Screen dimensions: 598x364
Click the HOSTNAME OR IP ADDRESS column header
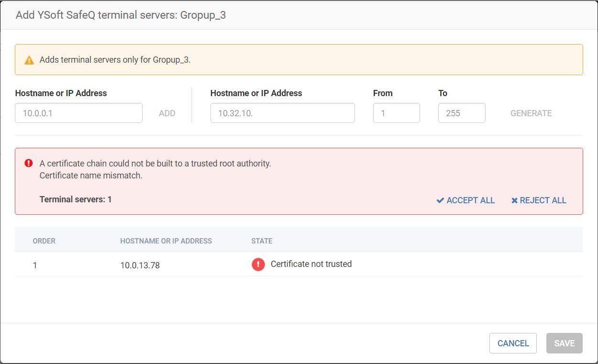[x=166, y=241]
